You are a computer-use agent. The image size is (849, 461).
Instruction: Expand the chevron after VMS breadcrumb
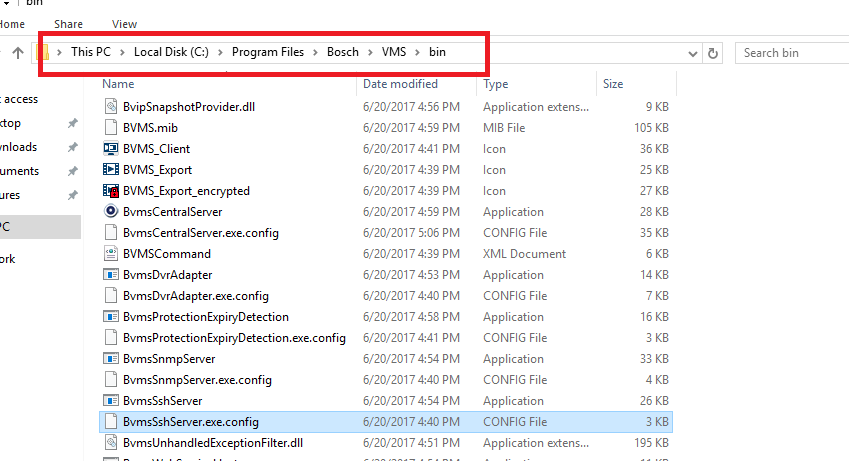pos(417,52)
